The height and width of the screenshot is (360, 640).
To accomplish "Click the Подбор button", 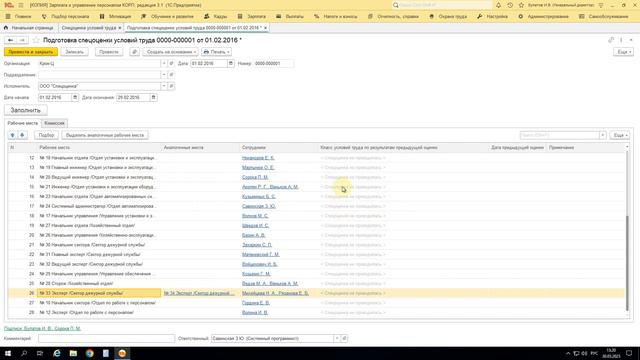I will [x=46, y=135].
